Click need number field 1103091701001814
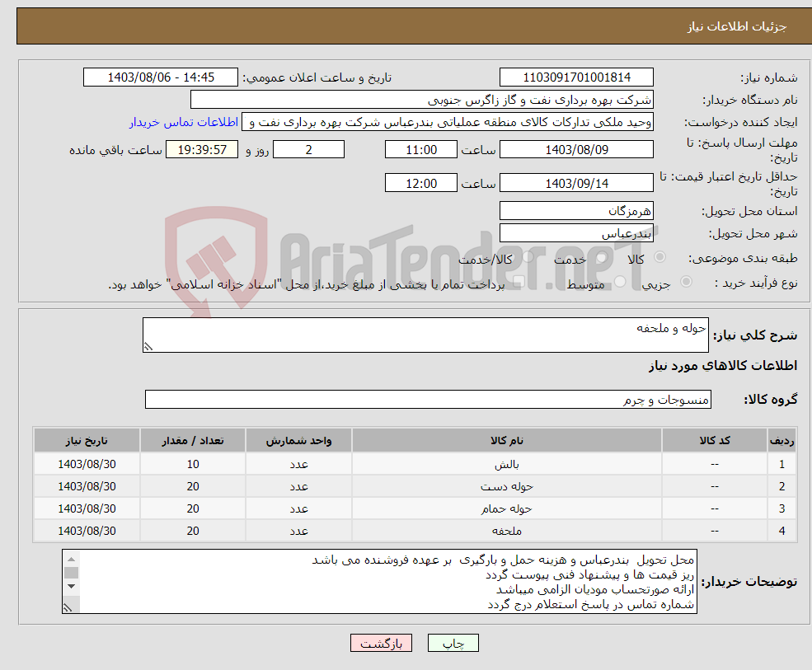 (576, 77)
